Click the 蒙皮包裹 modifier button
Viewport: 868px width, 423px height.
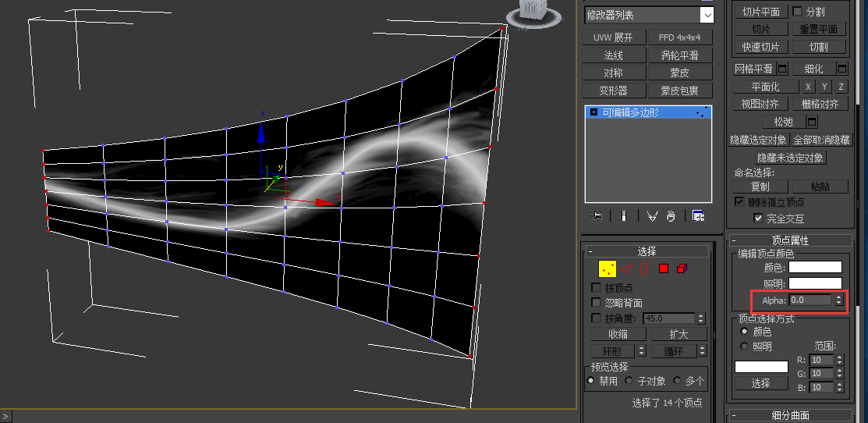[680, 91]
